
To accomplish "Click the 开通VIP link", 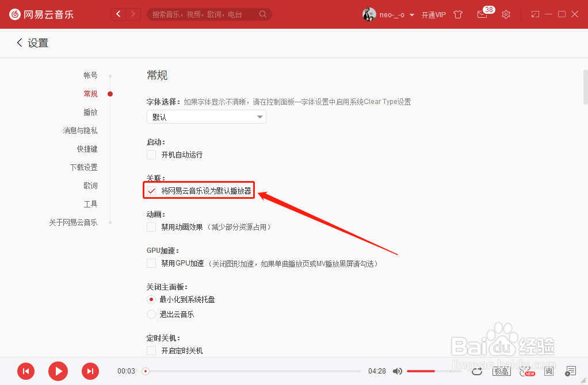I will point(433,14).
